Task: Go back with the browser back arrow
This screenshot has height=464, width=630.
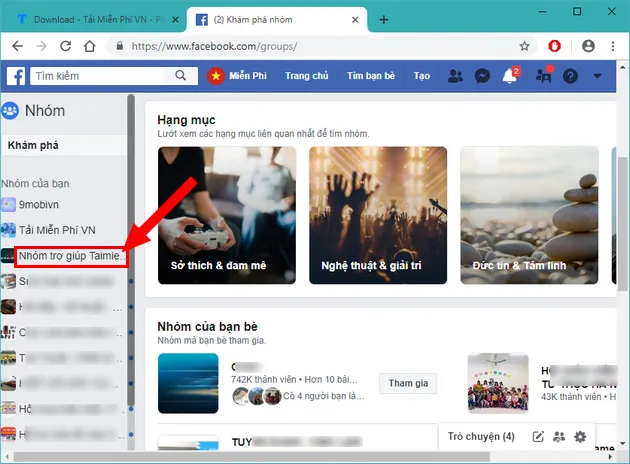Action: point(17,46)
